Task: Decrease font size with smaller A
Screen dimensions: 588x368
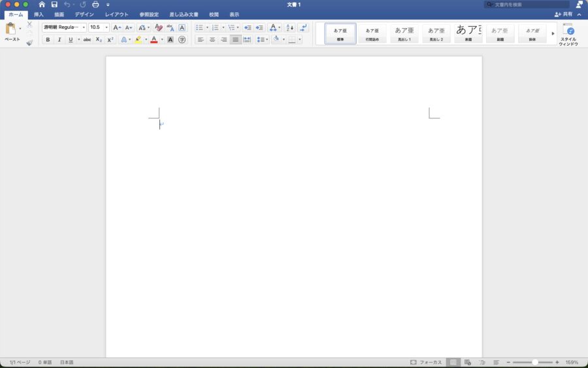Action: [128, 27]
